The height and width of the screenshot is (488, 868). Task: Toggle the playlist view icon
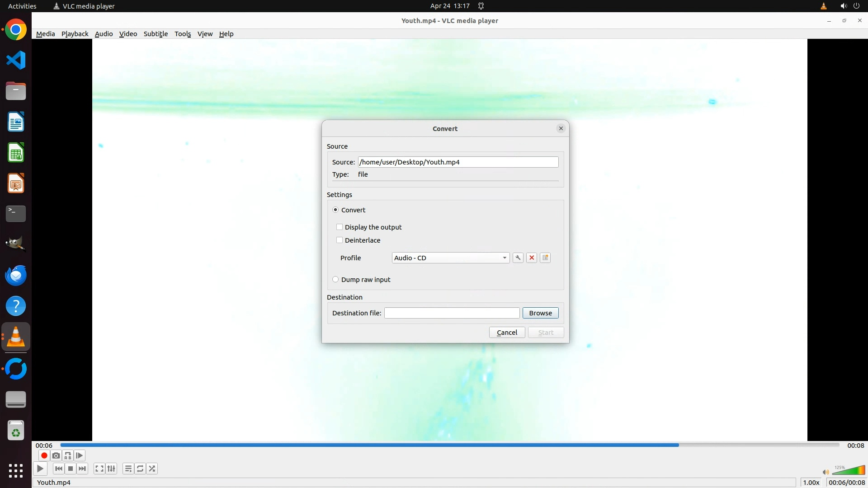coord(128,469)
